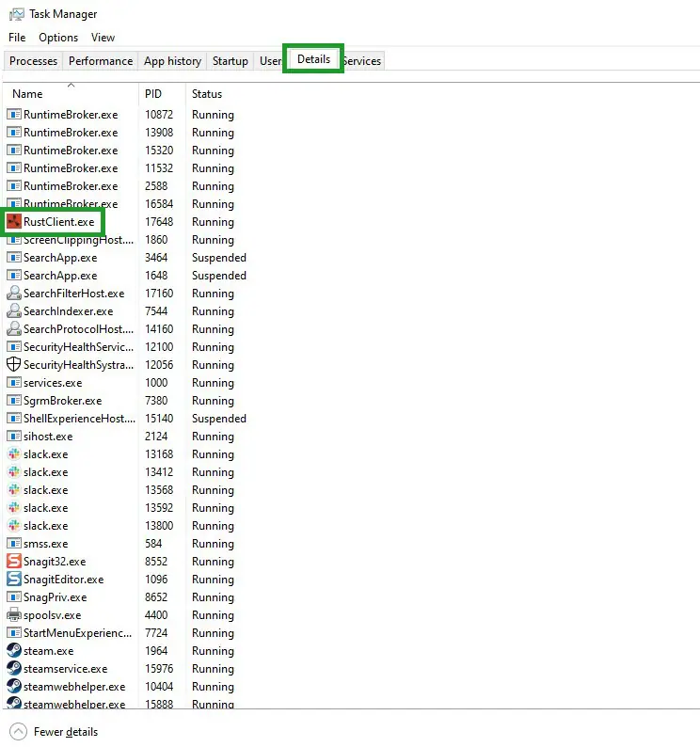Sort by the Name column header
Viewport: 700px width, 747px height.
tap(71, 94)
